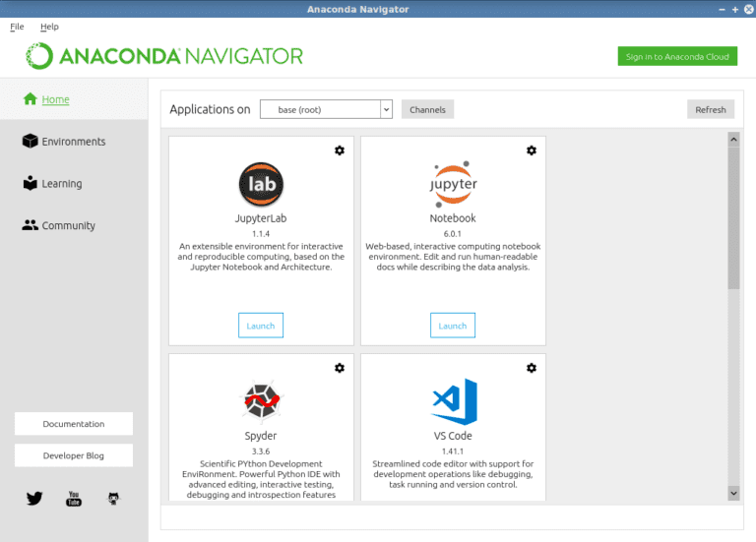
Task: Open the JupyterLab card settings gear
Action: [x=340, y=151]
